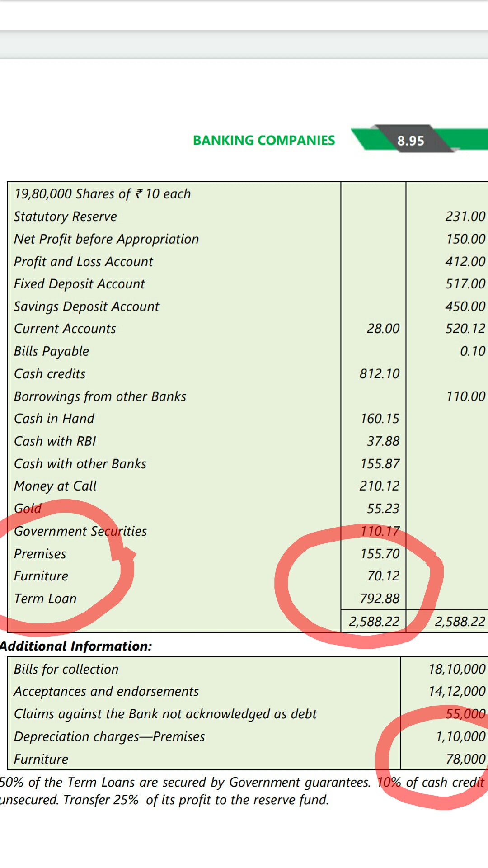Screen dimensions: 488x868
Task: Click the BANKING COMPANIES heading
Action: (x=264, y=140)
